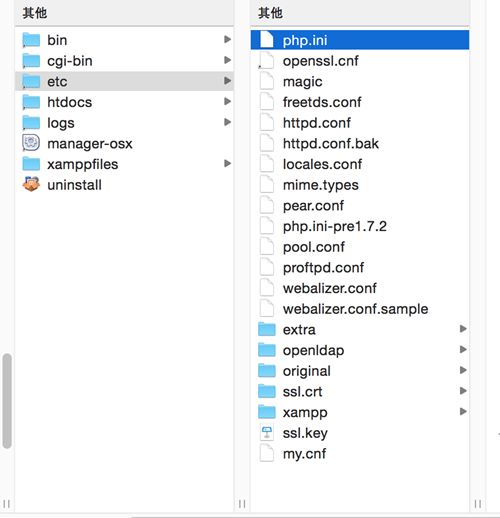Click the left column's vertical scrollbar
500x518 pixels.
click(x=7, y=401)
